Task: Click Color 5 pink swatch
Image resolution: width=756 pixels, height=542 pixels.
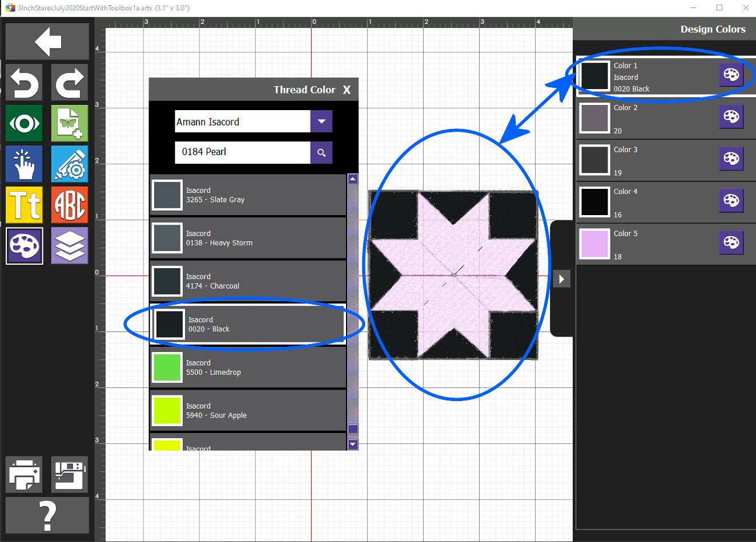Action: coord(594,244)
